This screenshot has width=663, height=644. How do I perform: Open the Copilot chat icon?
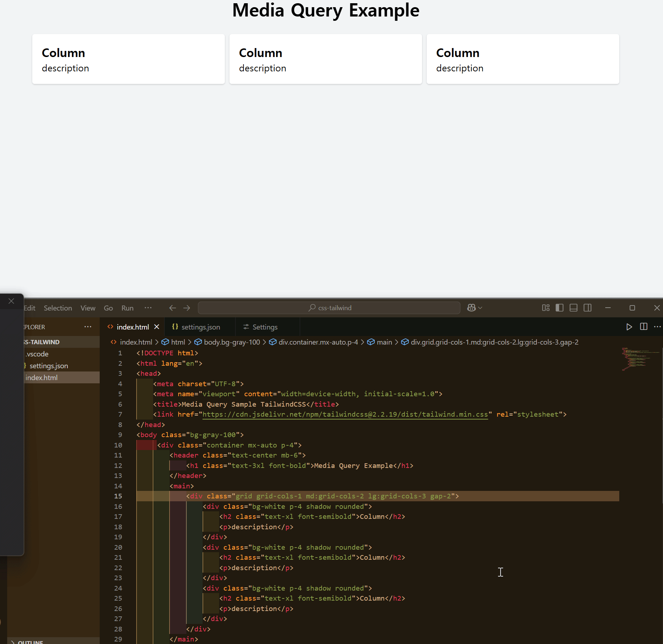pyautogui.click(x=472, y=308)
